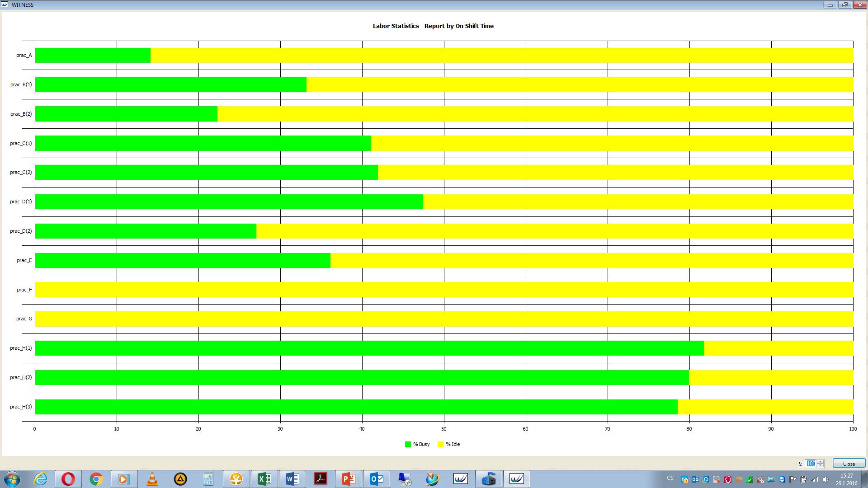Click the yellow % Idle legend swatch
Viewport: 868px width, 488px height.
(441, 444)
